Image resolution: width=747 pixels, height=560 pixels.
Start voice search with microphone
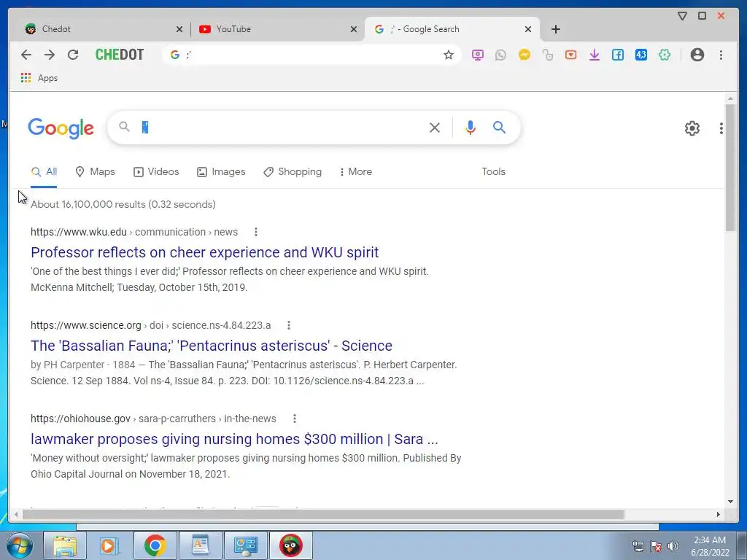click(471, 128)
